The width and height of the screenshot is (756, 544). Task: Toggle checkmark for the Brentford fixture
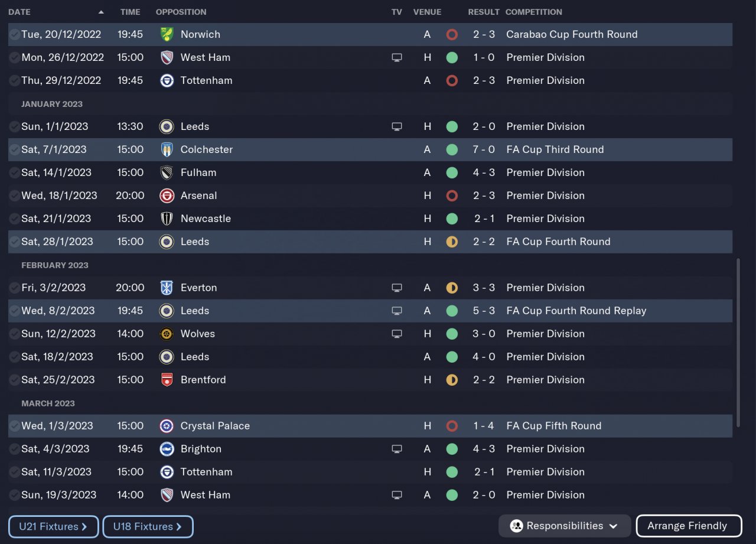[14, 380]
